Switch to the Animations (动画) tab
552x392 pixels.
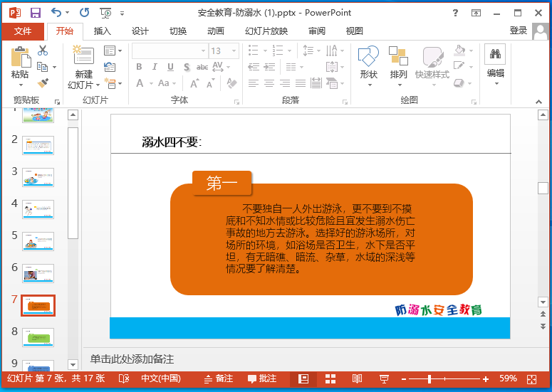[216, 31]
